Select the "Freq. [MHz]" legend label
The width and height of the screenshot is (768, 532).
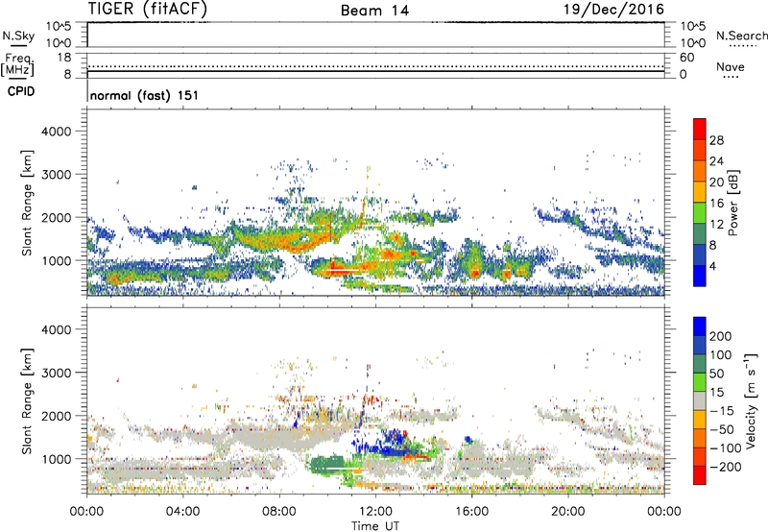(18, 64)
